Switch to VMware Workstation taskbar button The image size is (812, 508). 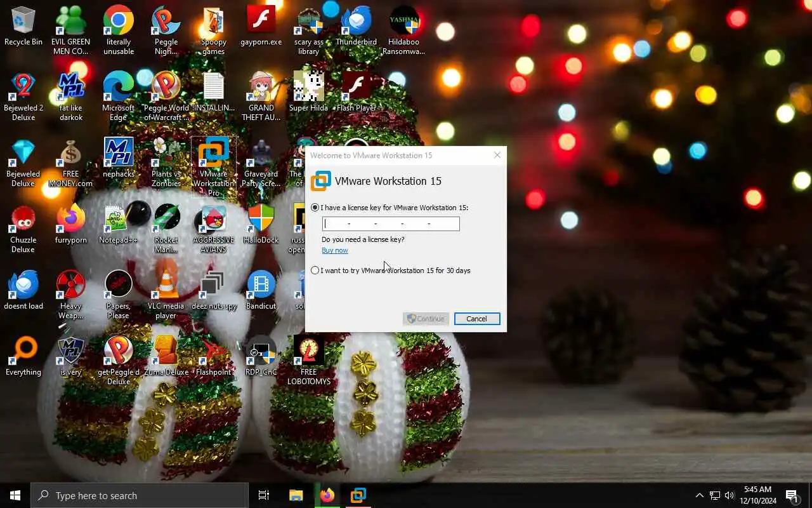(358, 495)
